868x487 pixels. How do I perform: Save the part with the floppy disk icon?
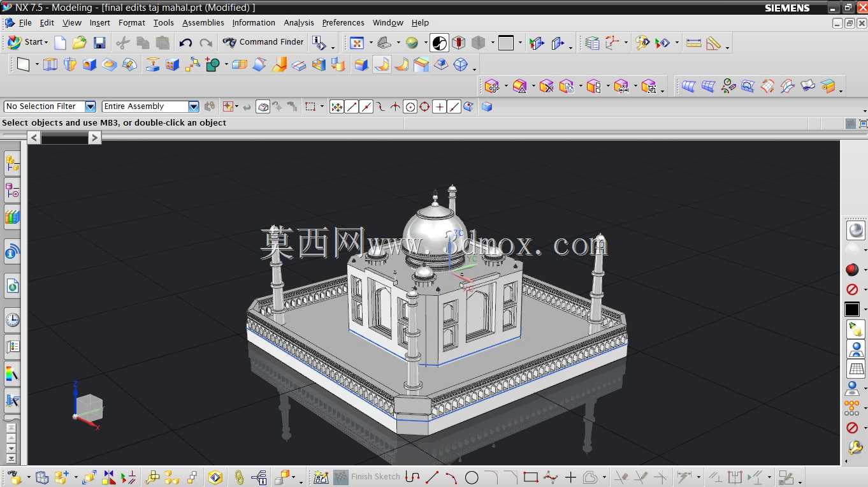(99, 43)
